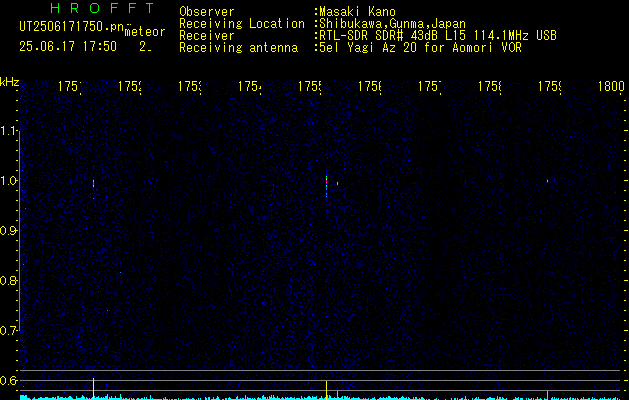Click the strong meteor echo just after 1755
Image resolution: width=629 pixels, height=400 pixels.
coord(327,185)
